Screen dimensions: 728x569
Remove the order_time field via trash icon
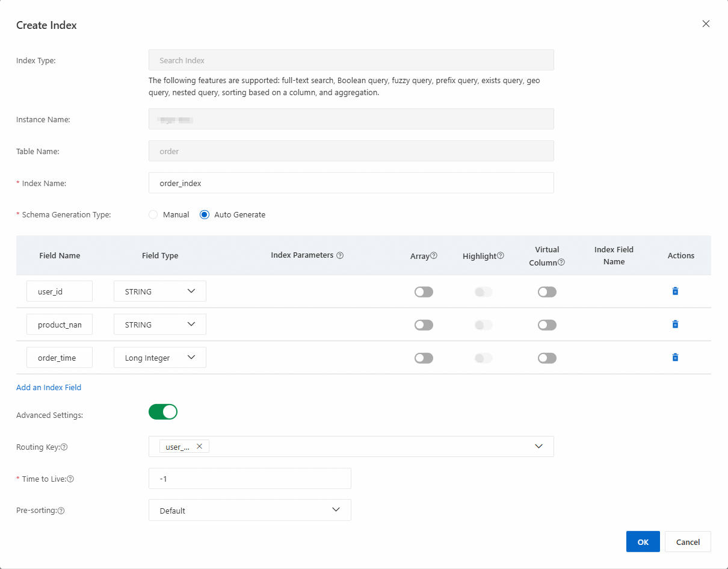coord(675,358)
